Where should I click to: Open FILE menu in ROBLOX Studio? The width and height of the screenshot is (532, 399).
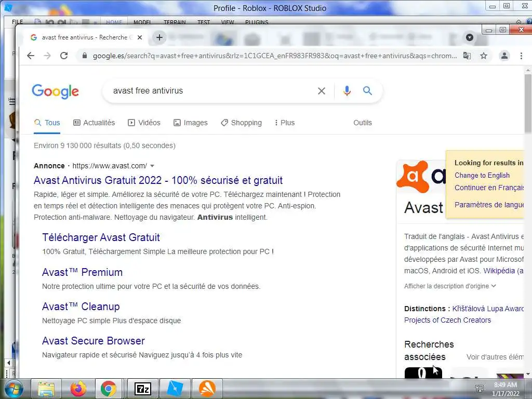tap(18, 22)
